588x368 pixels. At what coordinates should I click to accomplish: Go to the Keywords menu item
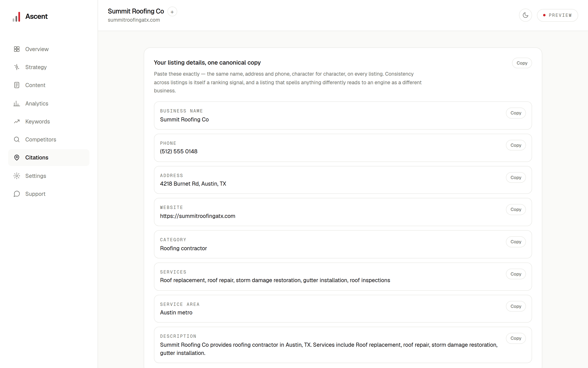49,121
